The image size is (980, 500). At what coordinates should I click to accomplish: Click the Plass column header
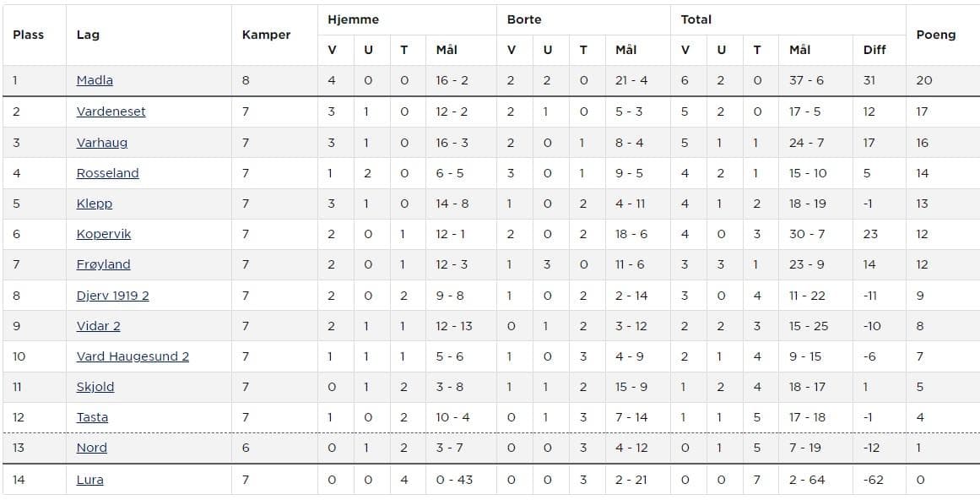point(28,35)
